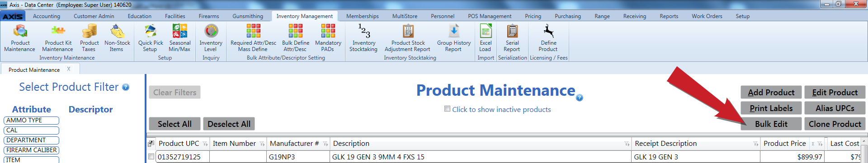Click the Edit Product button
The image size is (868, 163).
835,92
